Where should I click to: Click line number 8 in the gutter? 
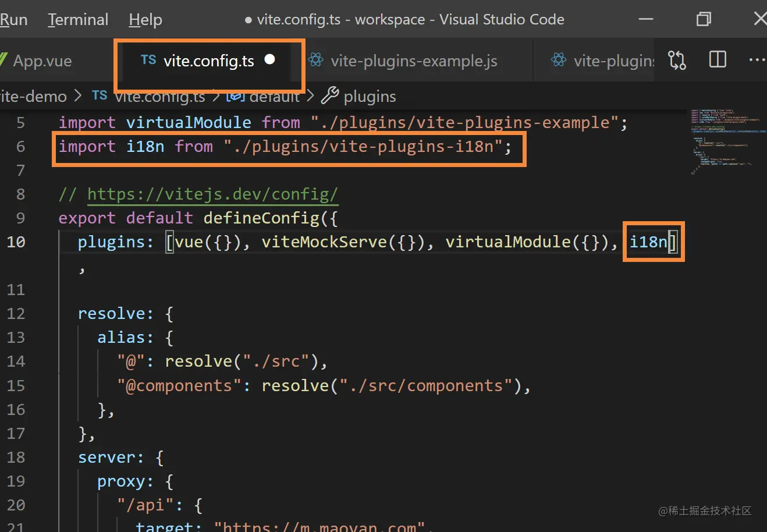tap(20, 194)
